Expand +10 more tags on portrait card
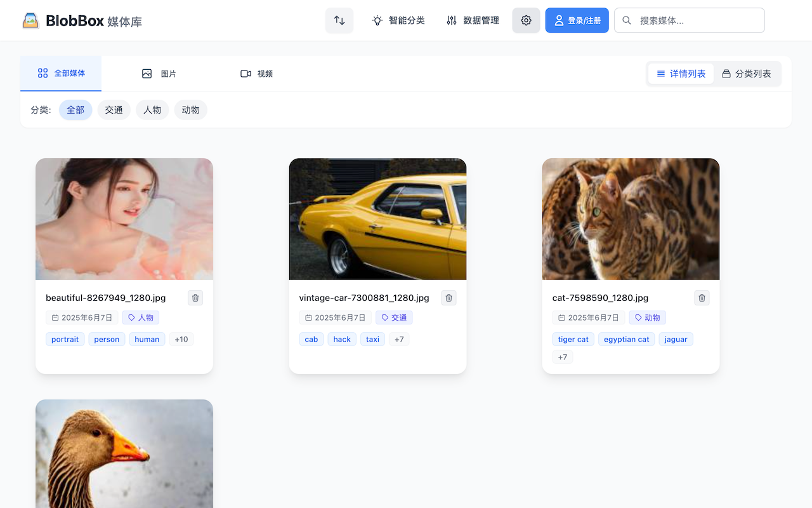 tap(181, 339)
